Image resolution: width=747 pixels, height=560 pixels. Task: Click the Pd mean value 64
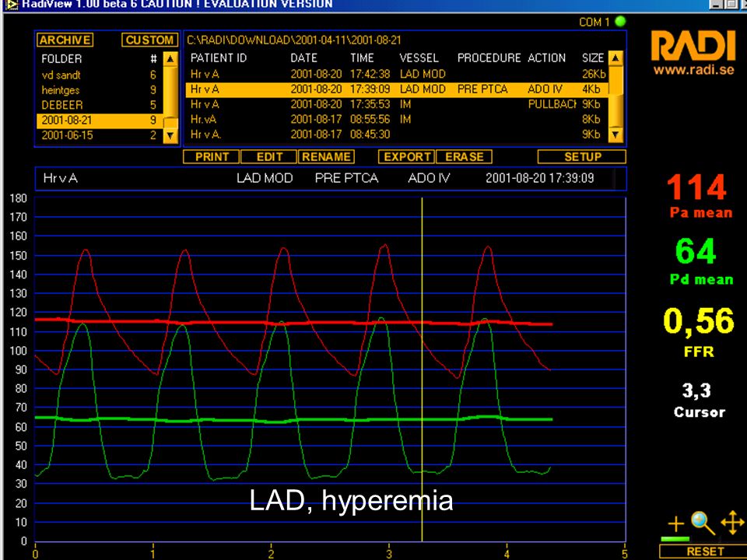point(696,251)
